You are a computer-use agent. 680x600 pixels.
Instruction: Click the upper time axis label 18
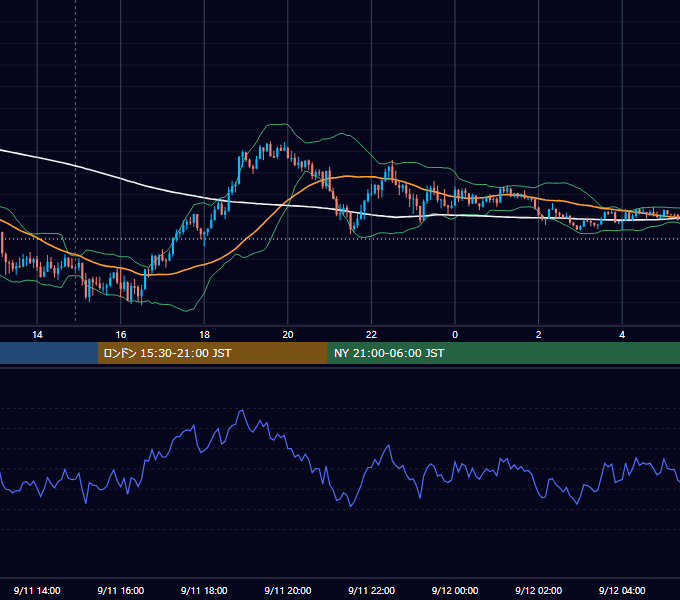click(204, 335)
